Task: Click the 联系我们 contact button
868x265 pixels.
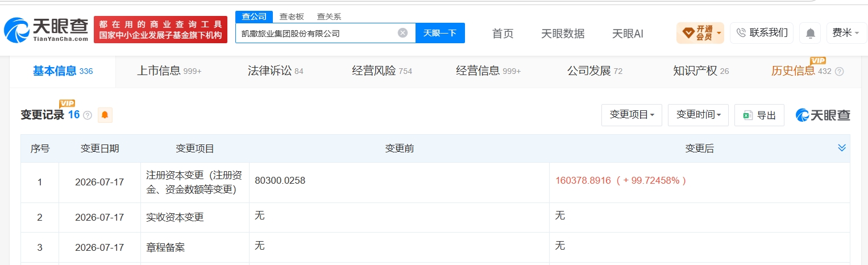Action: pos(762,33)
